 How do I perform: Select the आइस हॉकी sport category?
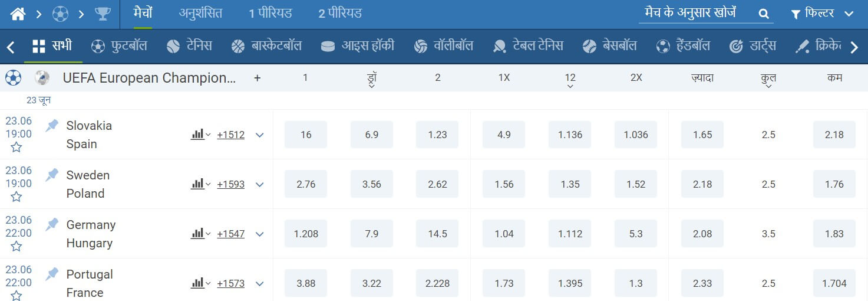[x=357, y=46]
